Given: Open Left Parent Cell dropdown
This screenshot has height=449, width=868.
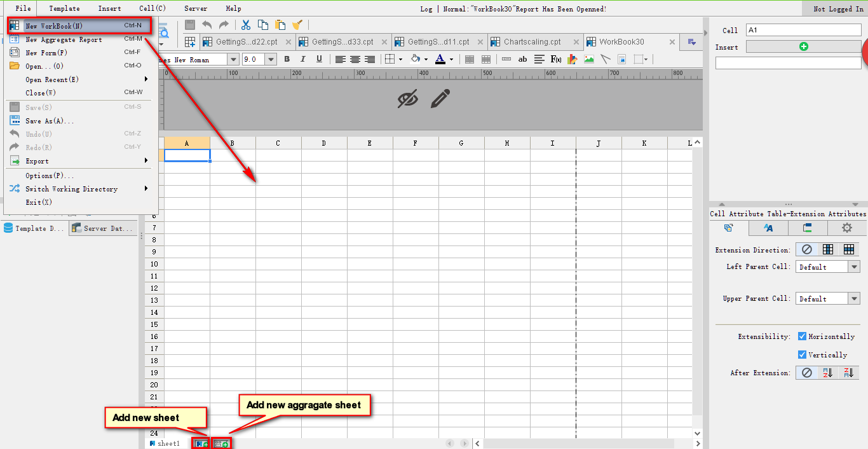Looking at the screenshot, I should point(854,267).
